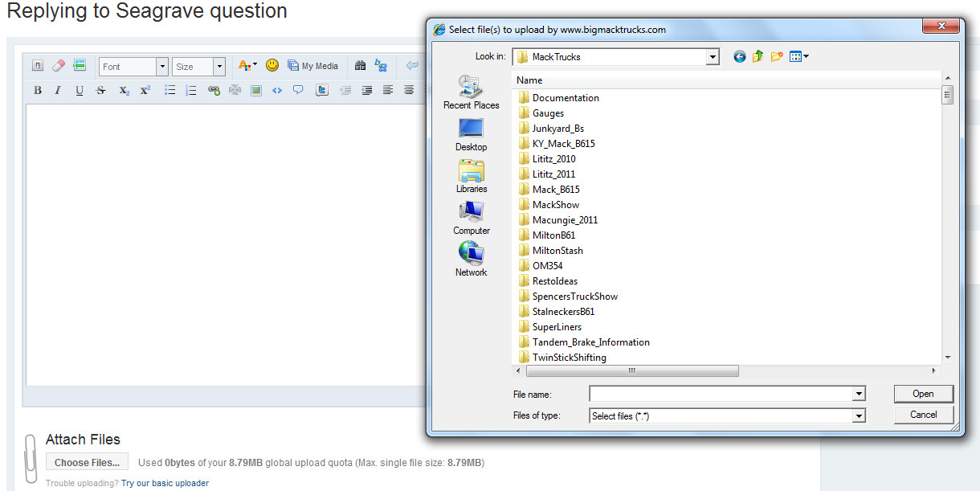Open Computer location
Screen dimensions: 980x491
tap(472, 218)
